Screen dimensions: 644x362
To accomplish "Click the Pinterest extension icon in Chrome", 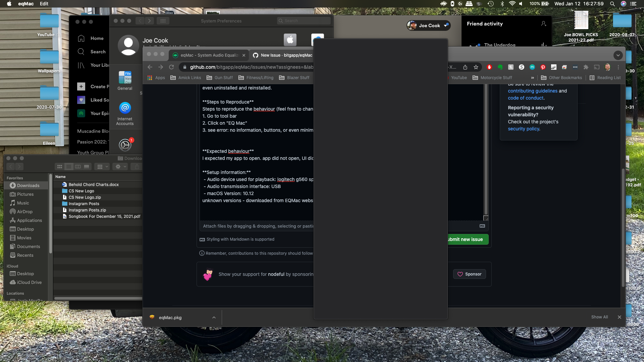I will (x=543, y=67).
